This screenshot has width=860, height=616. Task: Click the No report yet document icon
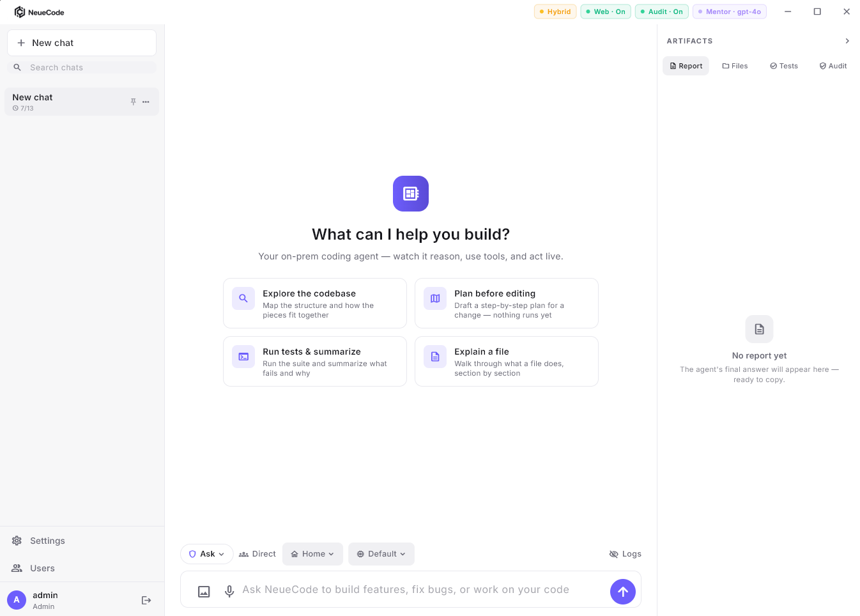[x=760, y=329]
